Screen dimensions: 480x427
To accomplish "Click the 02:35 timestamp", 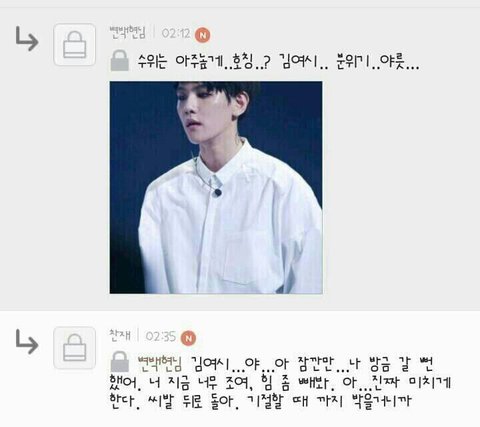I will tap(161, 336).
